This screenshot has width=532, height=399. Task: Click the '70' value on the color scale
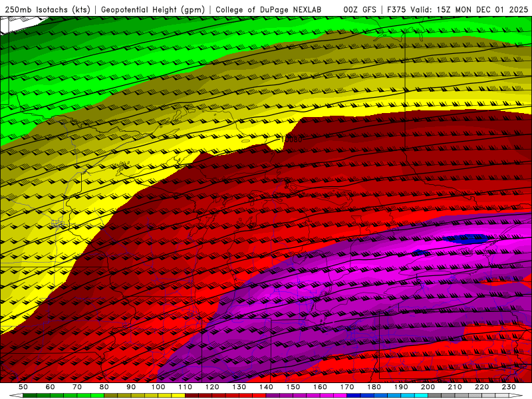[77, 387]
